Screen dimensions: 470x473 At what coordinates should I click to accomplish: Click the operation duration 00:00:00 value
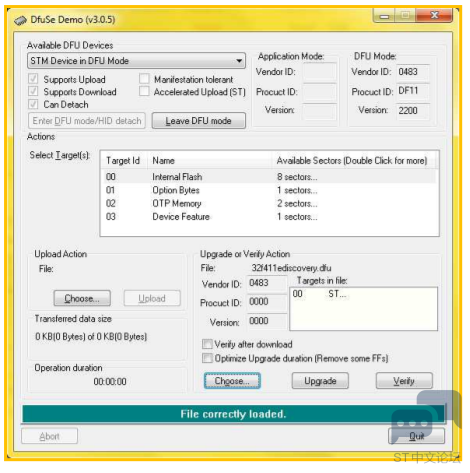pos(110,382)
